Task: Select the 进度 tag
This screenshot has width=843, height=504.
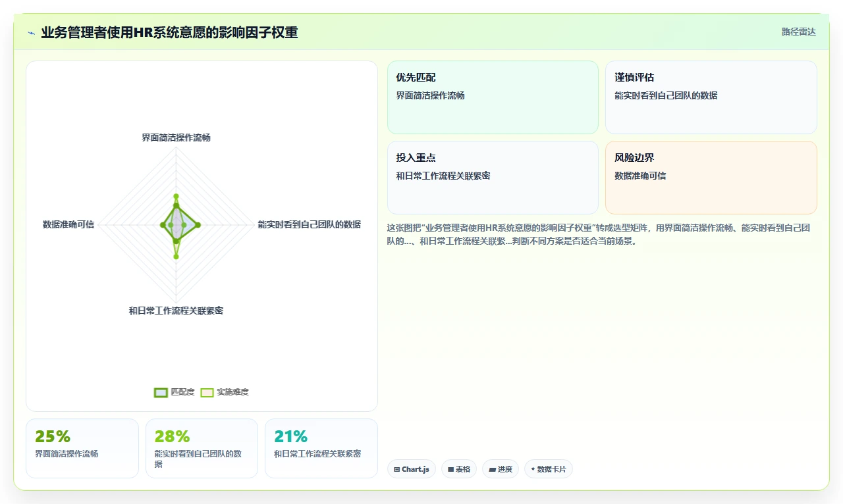Action: click(501, 469)
